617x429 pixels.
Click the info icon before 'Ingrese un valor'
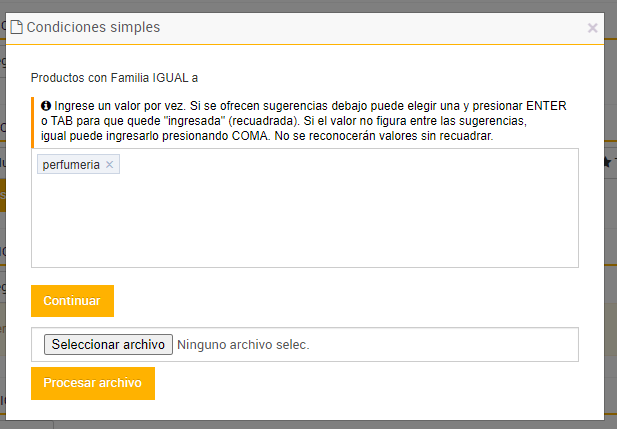(46, 104)
